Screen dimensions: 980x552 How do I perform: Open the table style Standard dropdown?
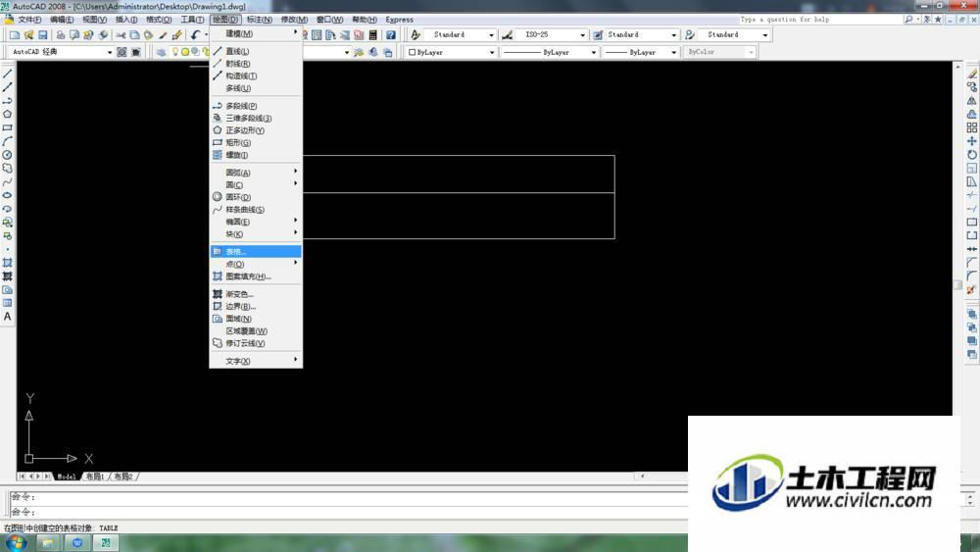point(642,35)
